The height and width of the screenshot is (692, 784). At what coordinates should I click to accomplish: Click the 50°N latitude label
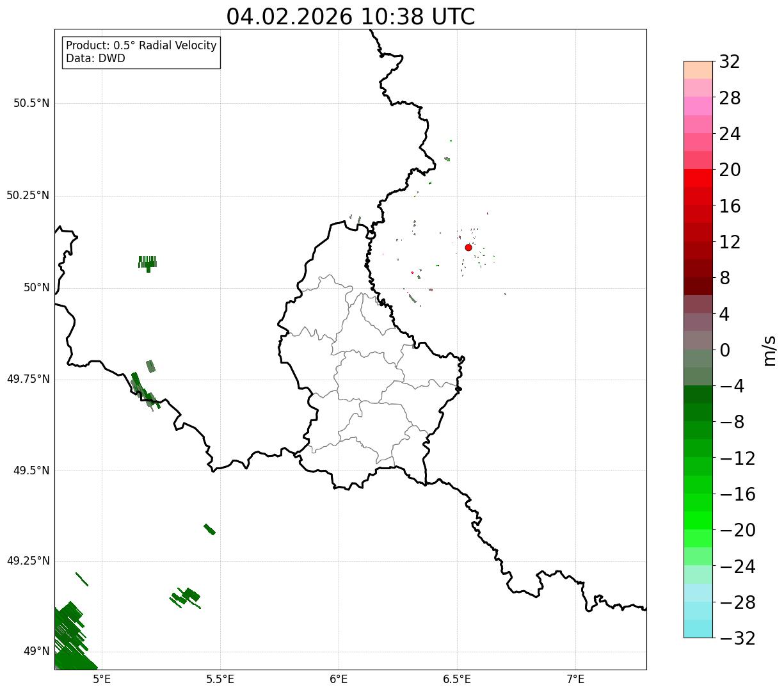[x=36, y=287]
